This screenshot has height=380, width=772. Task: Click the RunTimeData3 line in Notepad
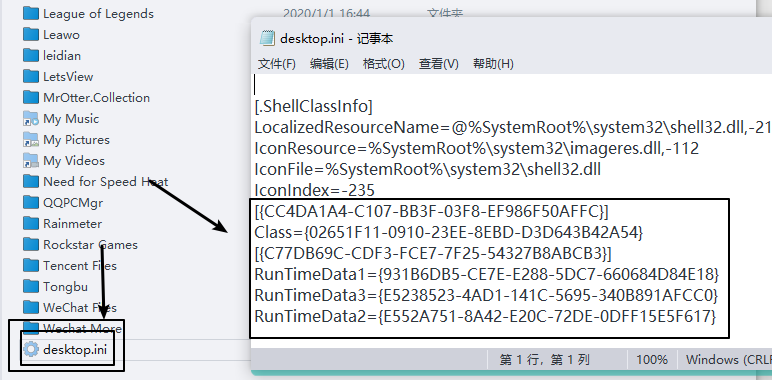tap(486, 295)
